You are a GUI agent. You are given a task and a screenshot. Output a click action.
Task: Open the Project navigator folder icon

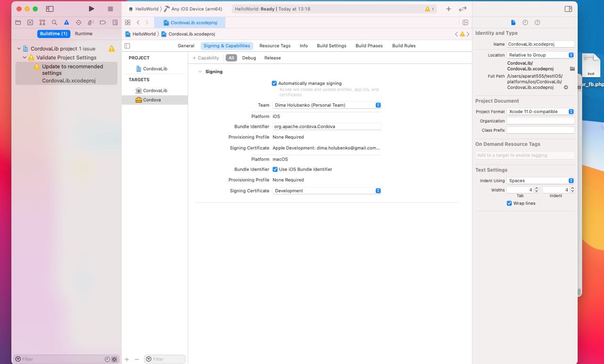click(x=18, y=22)
